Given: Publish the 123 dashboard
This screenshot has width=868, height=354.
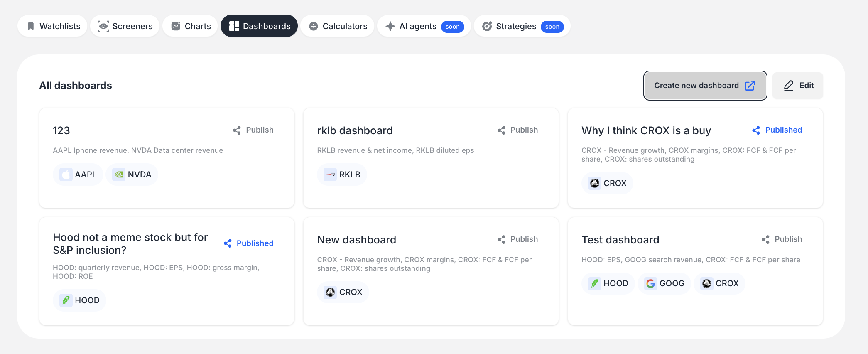Looking at the screenshot, I should [x=253, y=130].
